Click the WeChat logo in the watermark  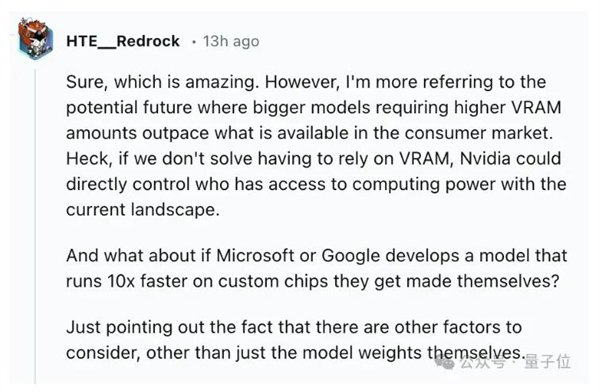(445, 361)
